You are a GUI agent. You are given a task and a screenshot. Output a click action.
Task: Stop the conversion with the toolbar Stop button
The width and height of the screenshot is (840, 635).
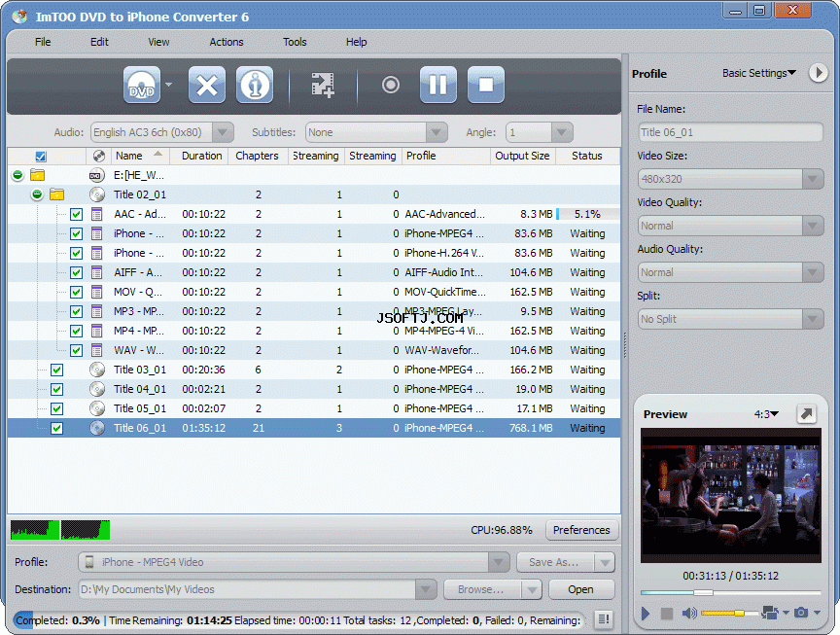click(x=486, y=85)
